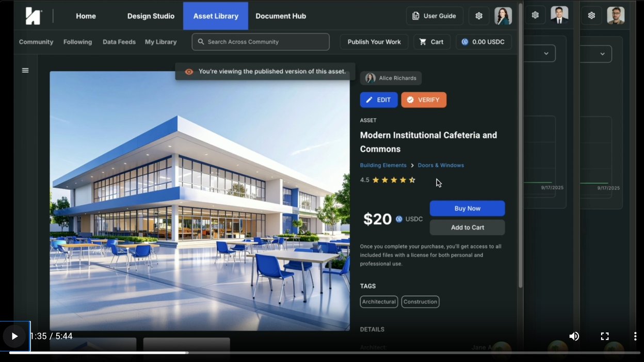Viewport: 644px width, 362px height.
Task: Click the video progress bar
Action: click(x=325, y=353)
